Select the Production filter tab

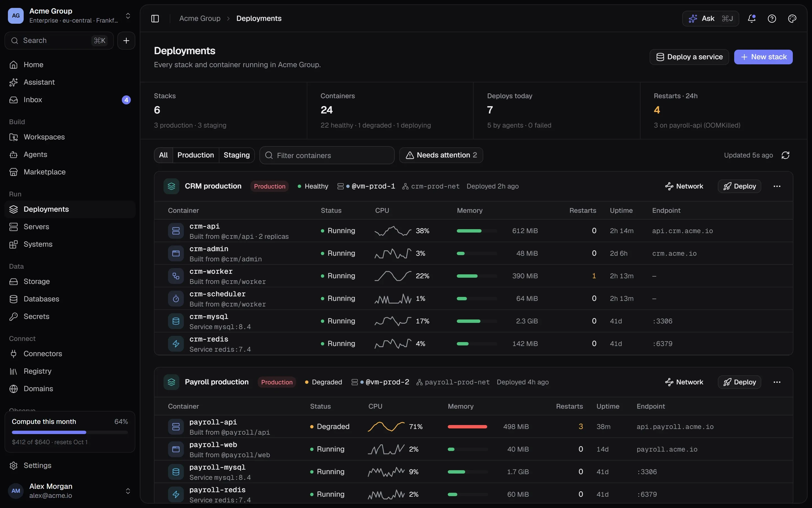pos(196,155)
